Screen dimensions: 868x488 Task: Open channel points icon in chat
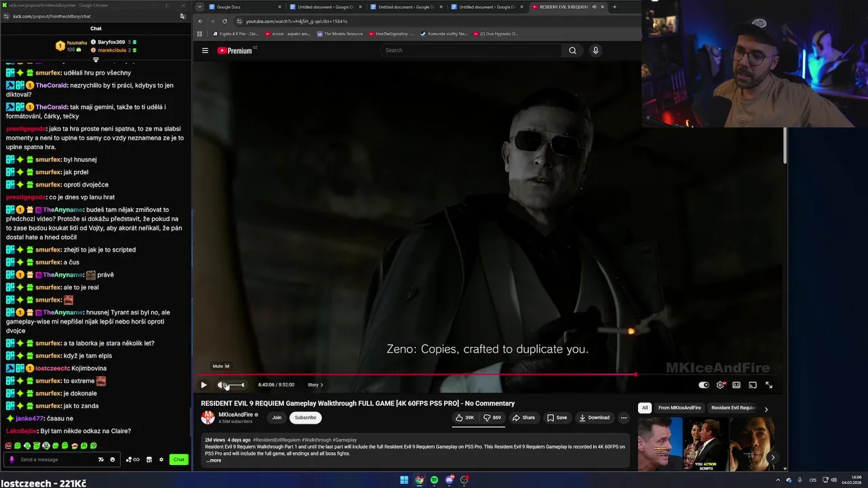[132, 460]
